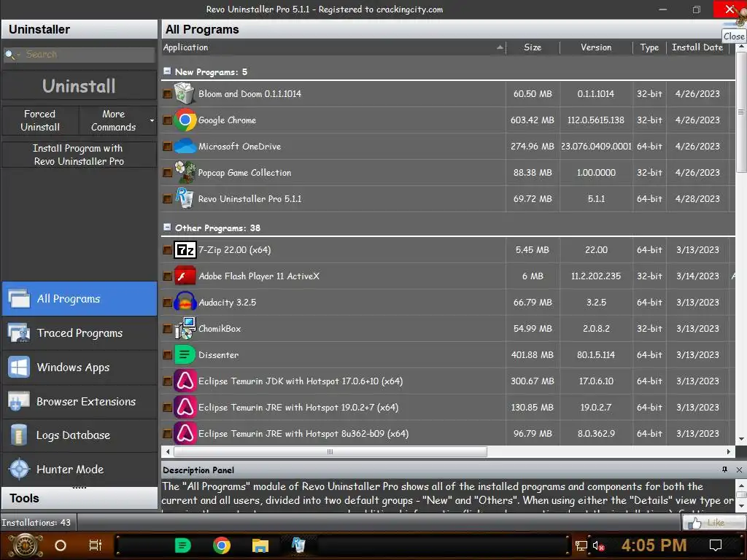
Task: Click the big Uninstall button
Action: pos(79,86)
